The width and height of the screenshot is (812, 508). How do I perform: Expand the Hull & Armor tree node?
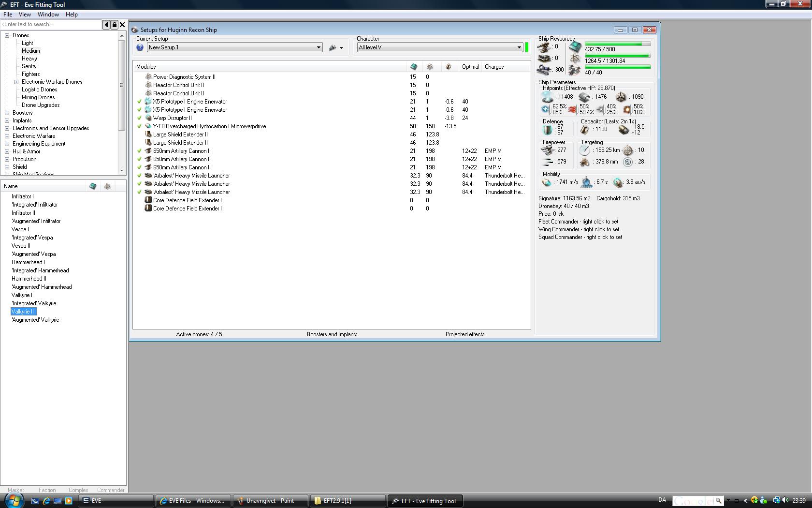(x=7, y=151)
